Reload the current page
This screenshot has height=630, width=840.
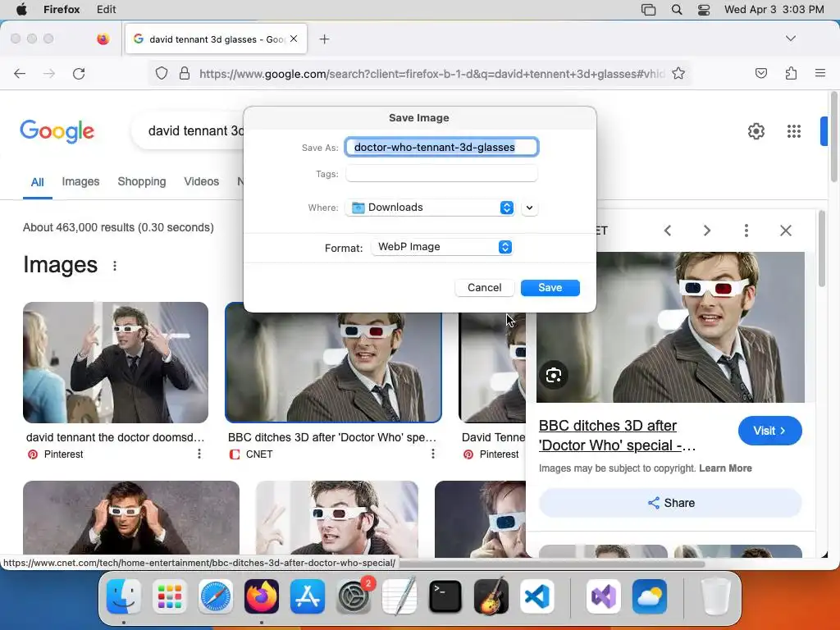pos(79,73)
